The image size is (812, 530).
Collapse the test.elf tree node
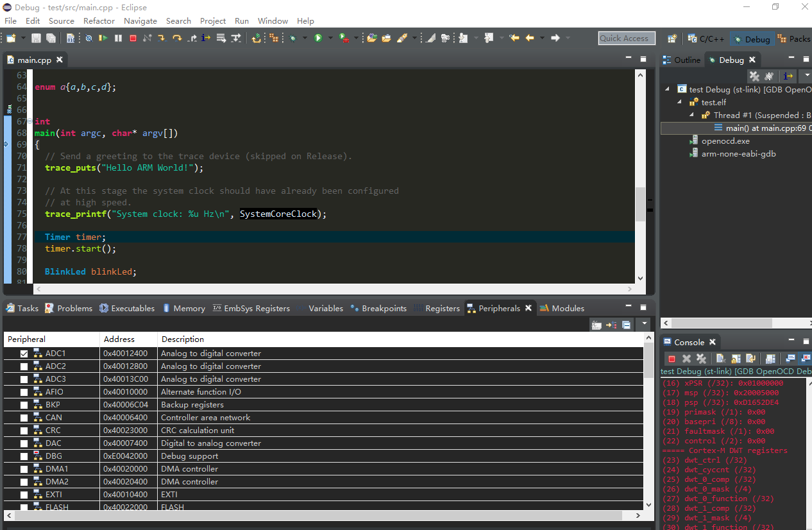pyautogui.click(x=679, y=102)
